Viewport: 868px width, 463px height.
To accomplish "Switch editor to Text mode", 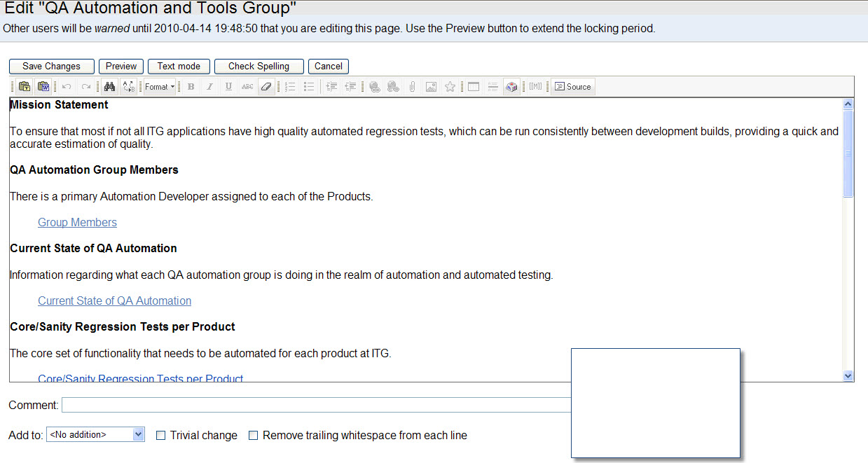I will (179, 67).
